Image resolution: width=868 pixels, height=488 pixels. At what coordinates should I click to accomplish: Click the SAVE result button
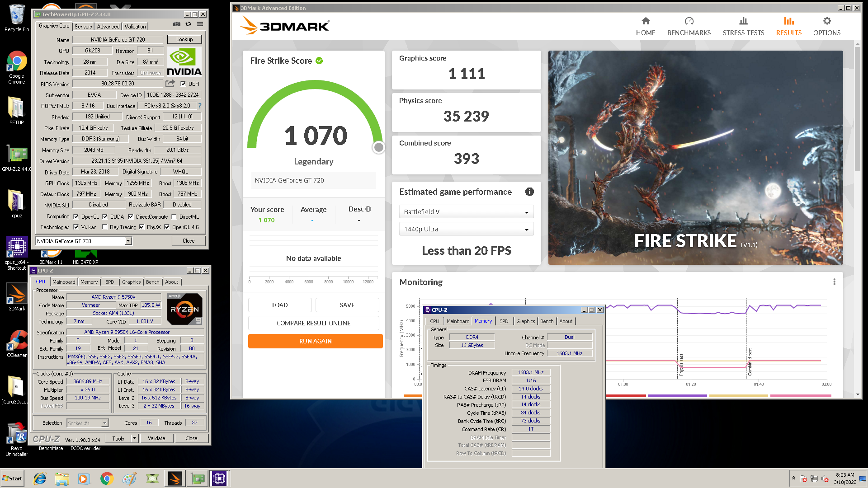[x=347, y=305]
